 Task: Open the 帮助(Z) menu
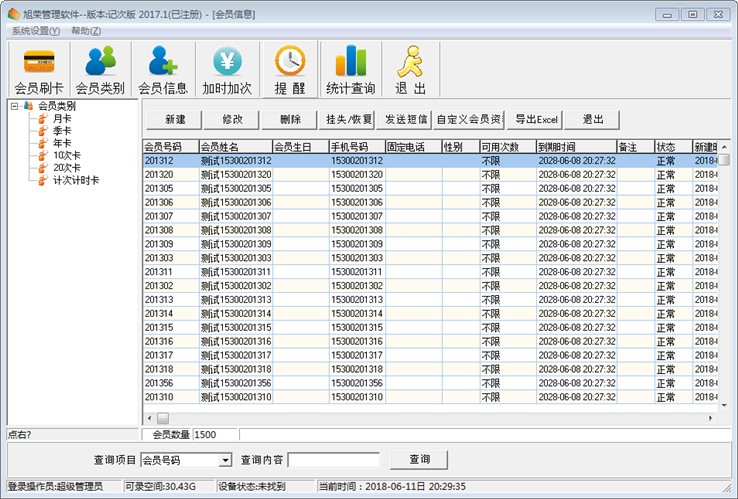[x=86, y=31]
